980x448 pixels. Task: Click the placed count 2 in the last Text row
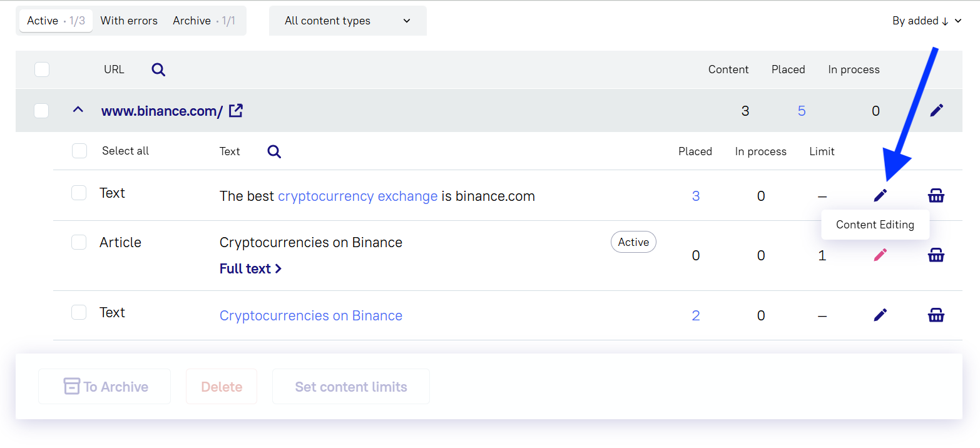(x=696, y=315)
